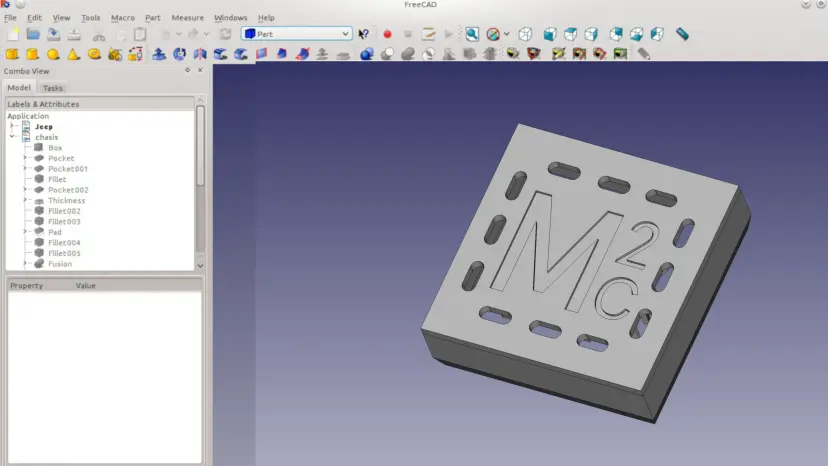This screenshot has width=828, height=466.
Task: Click the Paste clipboard icon
Action: pyautogui.click(x=140, y=34)
